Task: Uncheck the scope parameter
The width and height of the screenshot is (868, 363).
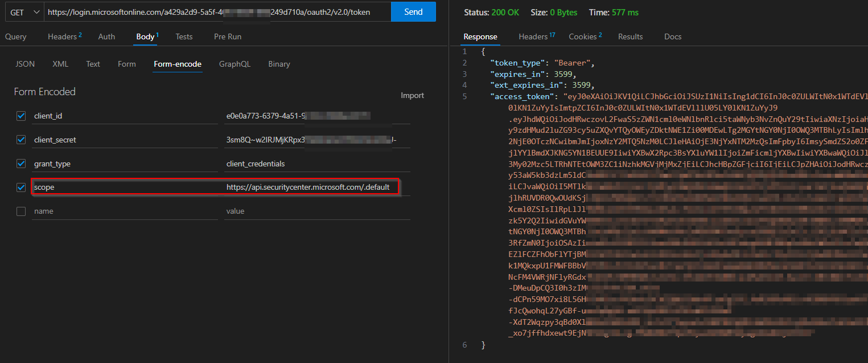Action: 21,187
